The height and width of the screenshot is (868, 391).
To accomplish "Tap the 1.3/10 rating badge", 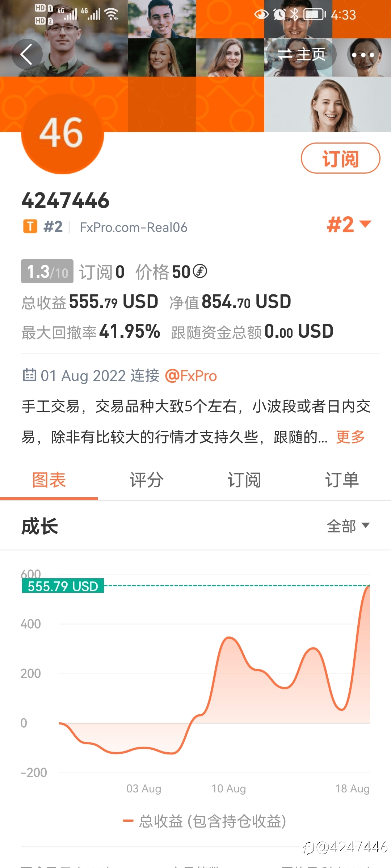I will click(x=47, y=271).
